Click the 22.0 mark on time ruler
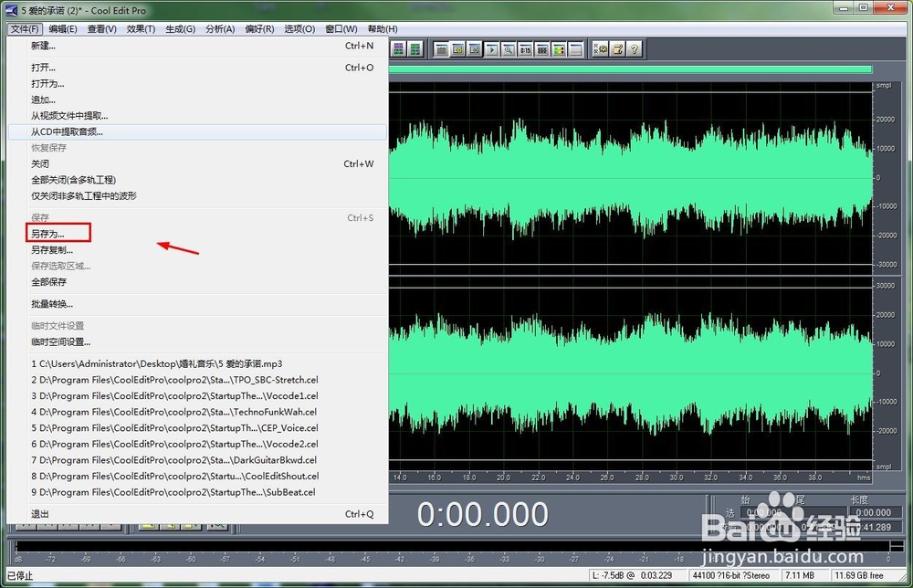The image size is (913, 588). click(x=539, y=478)
